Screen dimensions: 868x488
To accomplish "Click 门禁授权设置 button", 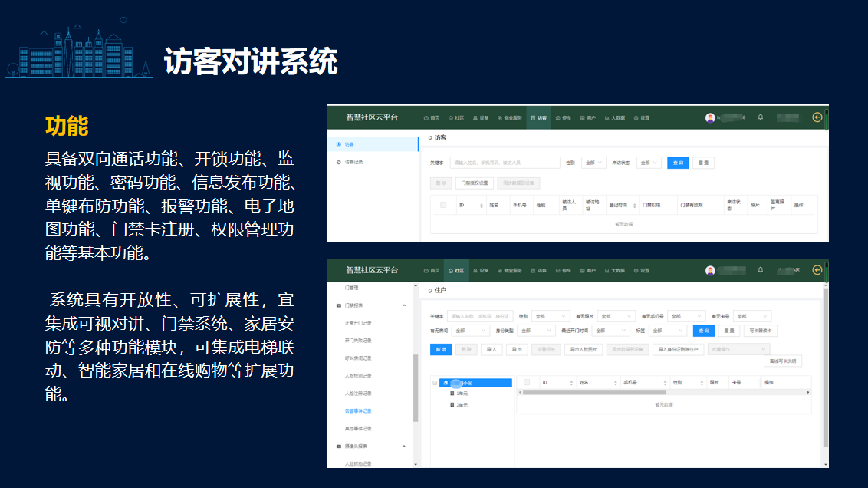I will coord(475,183).
